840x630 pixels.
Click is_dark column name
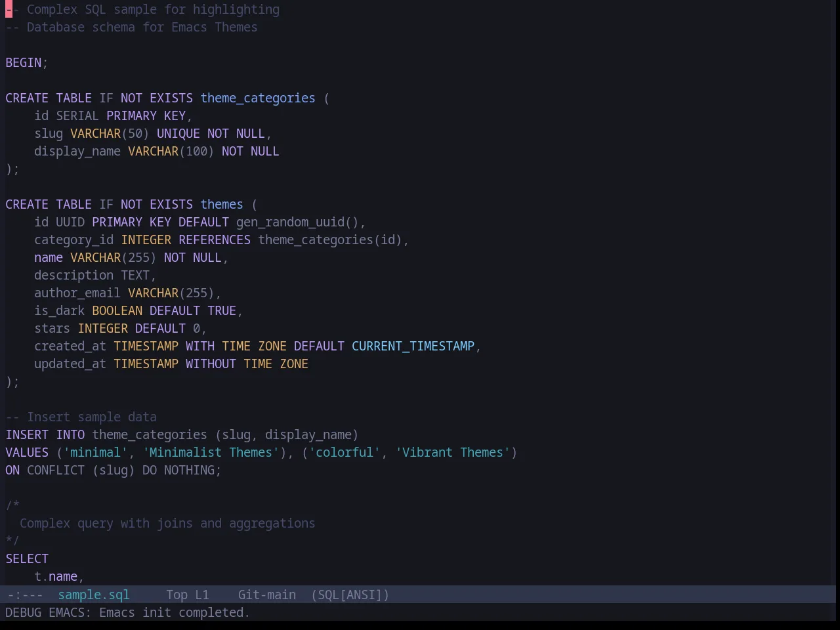point(60,310)
